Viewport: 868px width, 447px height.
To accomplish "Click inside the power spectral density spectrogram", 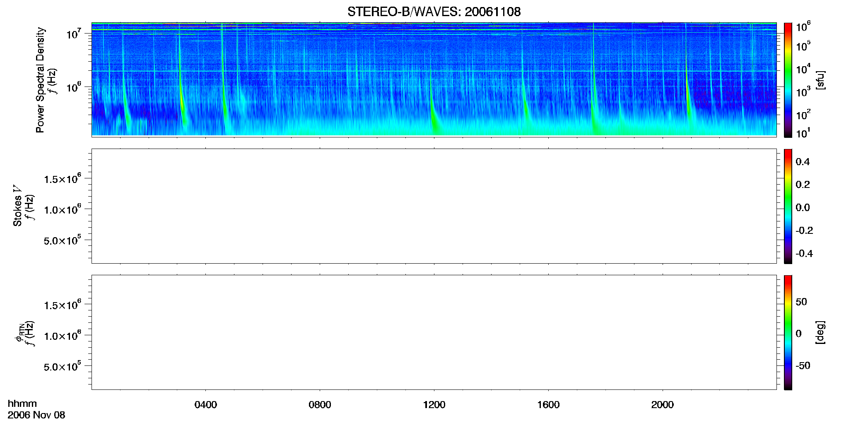I will [434, 79].
